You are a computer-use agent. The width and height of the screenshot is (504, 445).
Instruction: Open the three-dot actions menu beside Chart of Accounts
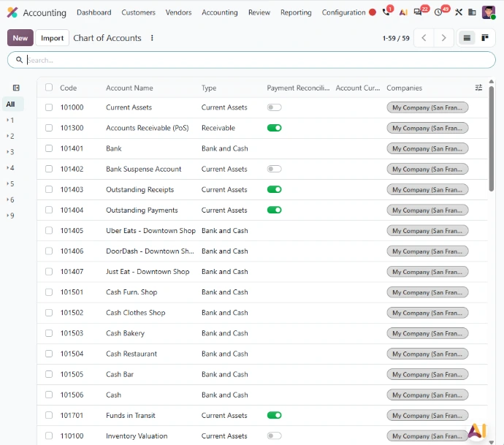point(152,38)
